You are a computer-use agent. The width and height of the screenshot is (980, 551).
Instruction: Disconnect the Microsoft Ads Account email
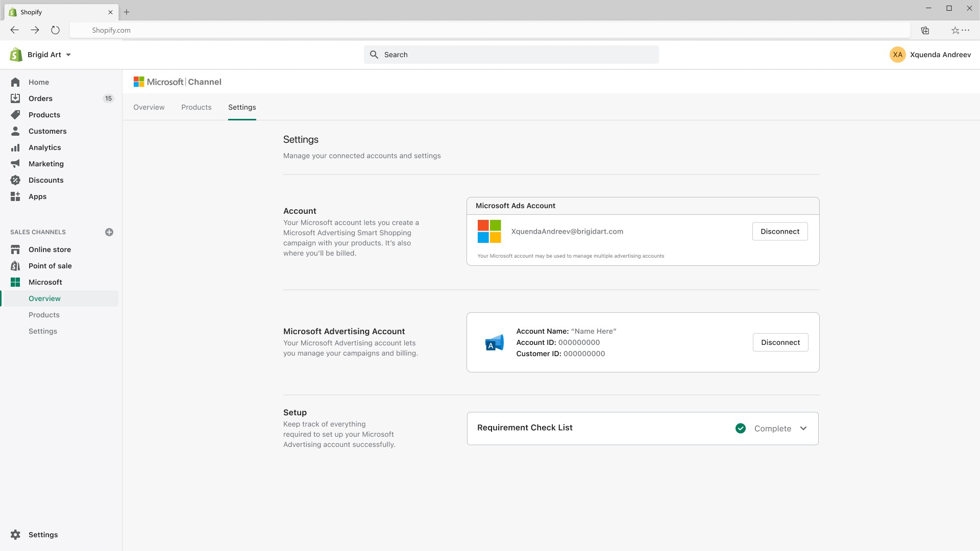click(x=779, y=232)
